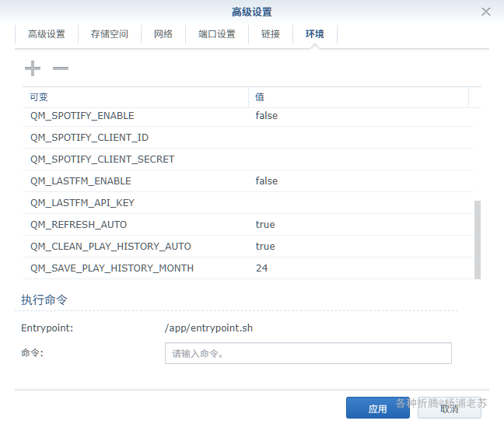Add a new environment variable with plus icon
The height and width of the screenshot is (424, 504).
33,68
